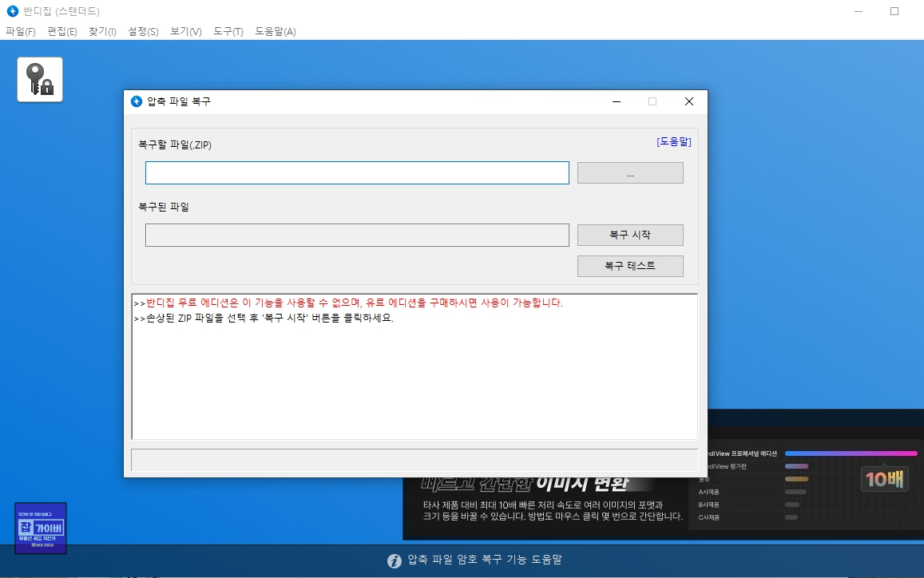Open the [도움말] link in the dialog
Image resolution: width=924 pixels, height=578 pixels.
673,141
